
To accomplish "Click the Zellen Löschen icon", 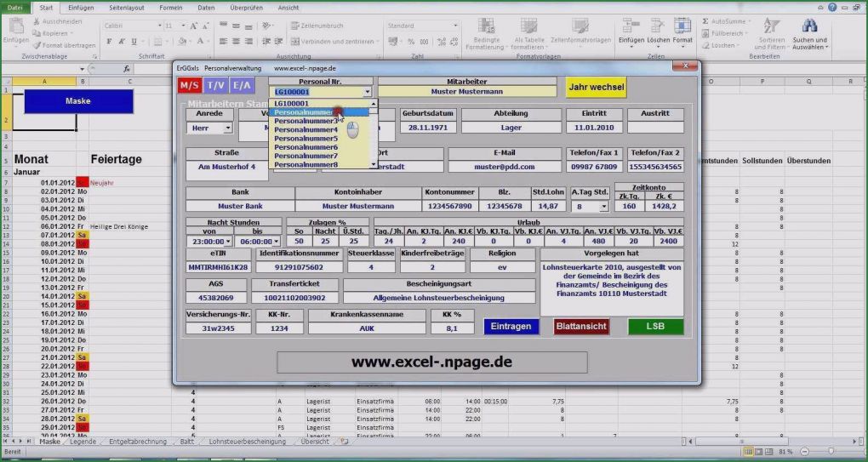I will coord(658,26).
